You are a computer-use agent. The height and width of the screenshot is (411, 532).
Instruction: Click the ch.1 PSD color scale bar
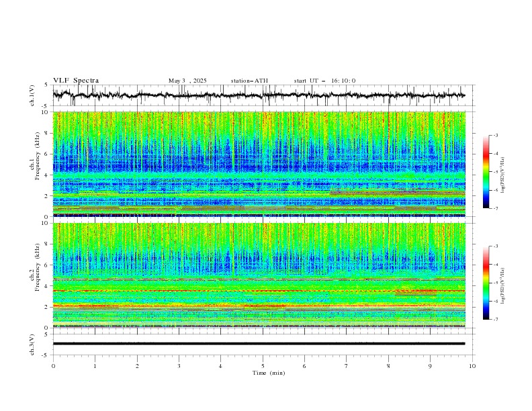point(486,171)
